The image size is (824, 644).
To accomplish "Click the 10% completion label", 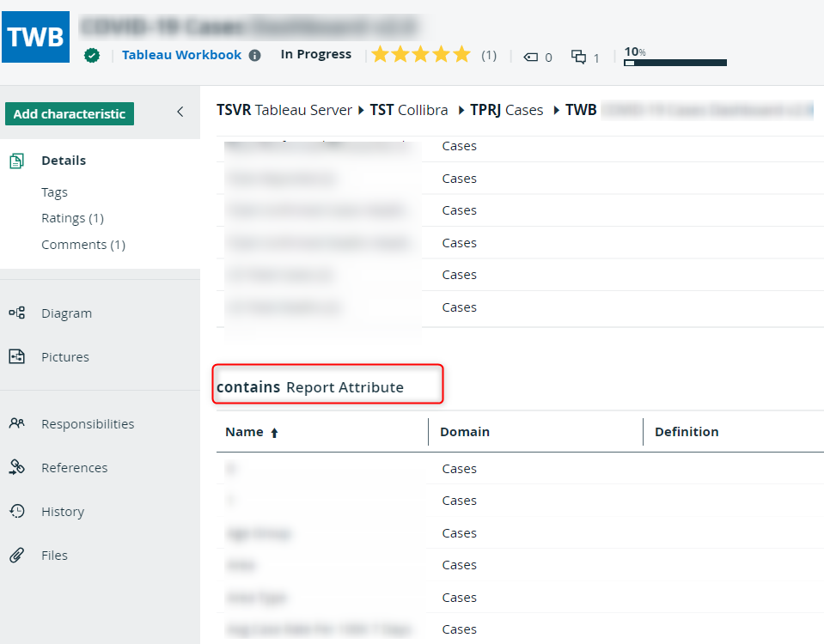I will click(635, 52).
